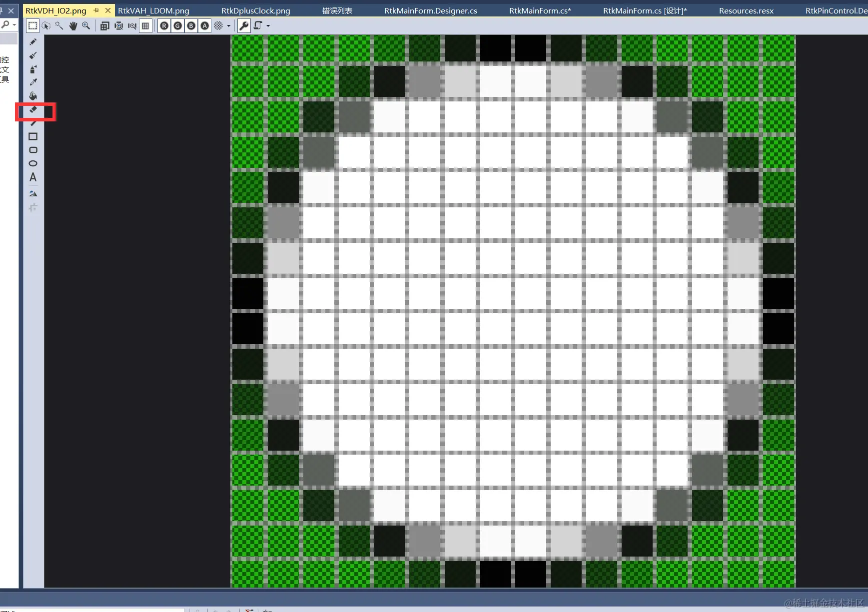Close the RtkVDH_IO2.png tab
This screenshot has width=868, height=612.
click(x=108, y=10)
